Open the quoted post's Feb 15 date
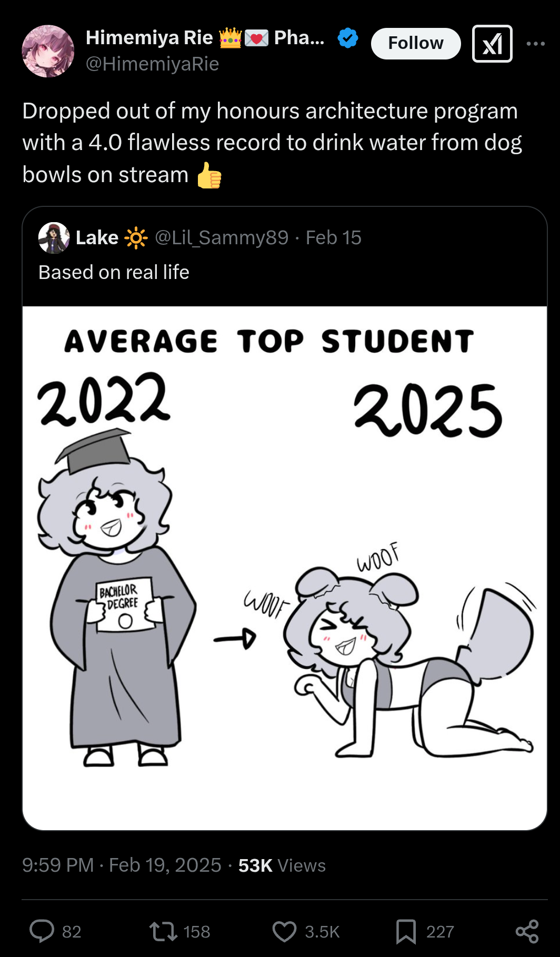This screenshot has width=560, height=957. [x=333, y=238]
